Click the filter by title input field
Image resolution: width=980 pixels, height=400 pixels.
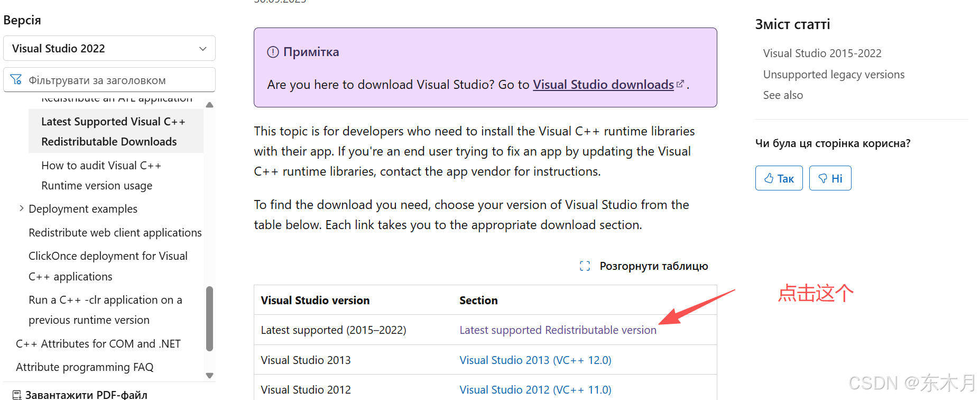[109, 80]
